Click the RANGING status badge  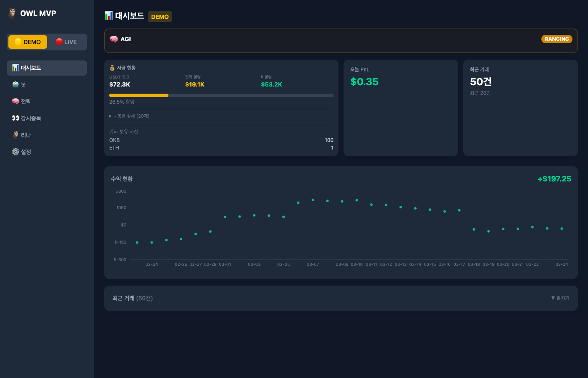coord(557,39)
